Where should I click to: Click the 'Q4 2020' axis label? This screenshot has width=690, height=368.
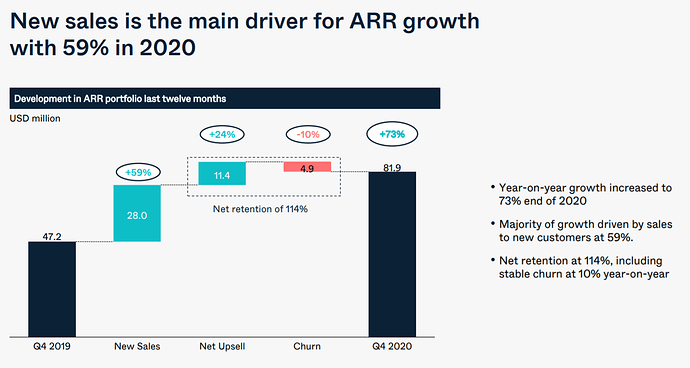(392, 346)
